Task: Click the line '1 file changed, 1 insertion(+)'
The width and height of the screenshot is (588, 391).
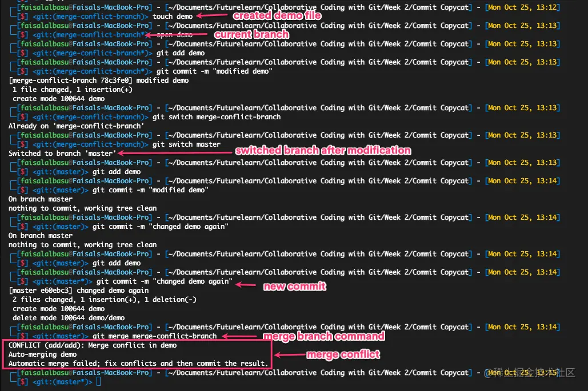Action: (x=72, y=90)
